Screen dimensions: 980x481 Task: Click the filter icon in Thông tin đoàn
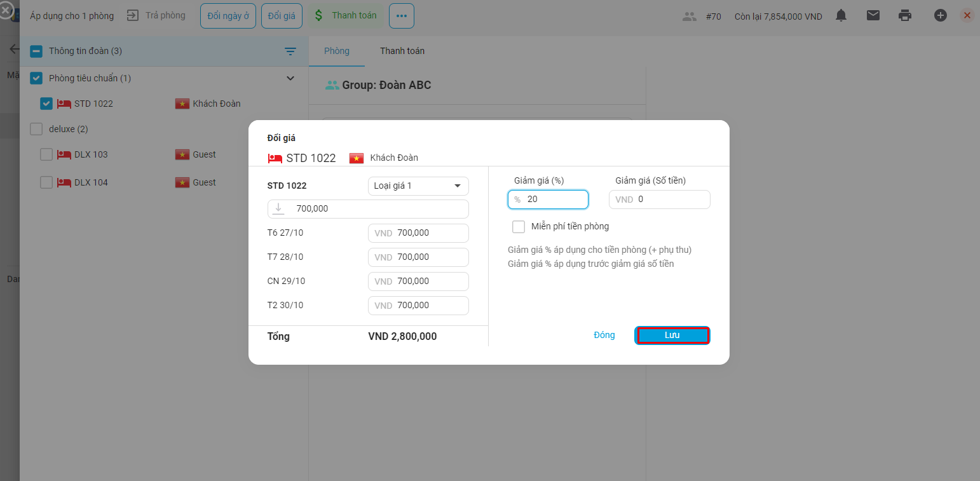point(290,51)
